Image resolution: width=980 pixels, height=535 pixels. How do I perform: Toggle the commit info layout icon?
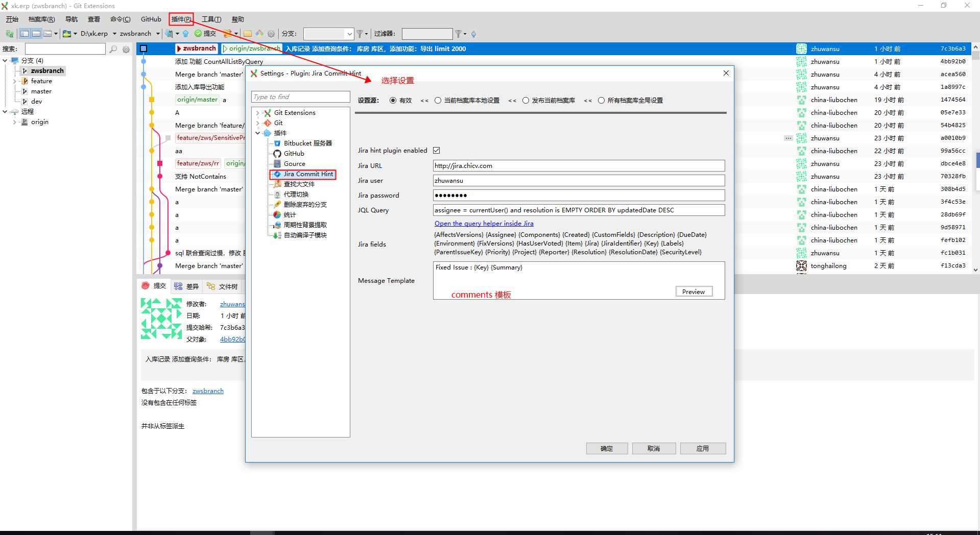click(48, 34)
